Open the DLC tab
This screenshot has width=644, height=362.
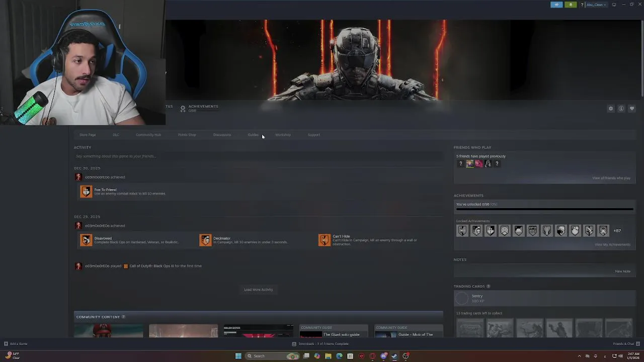click(116, 135)
